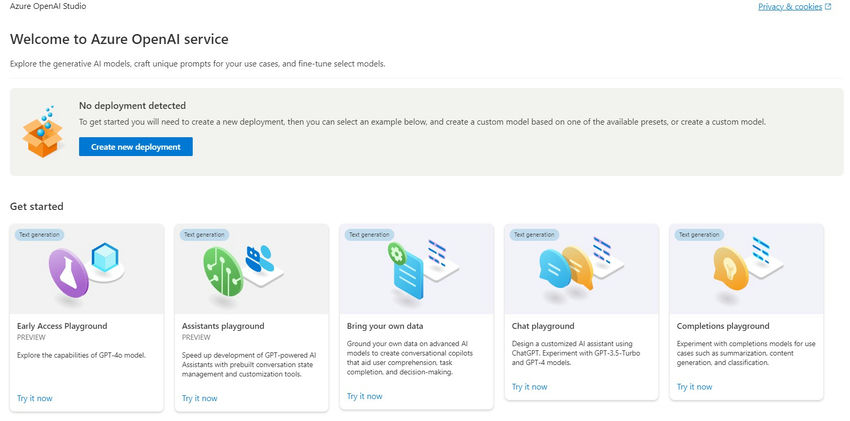Try it now under Completions playground
850x421 pixels.
click(x=694, y=386)
